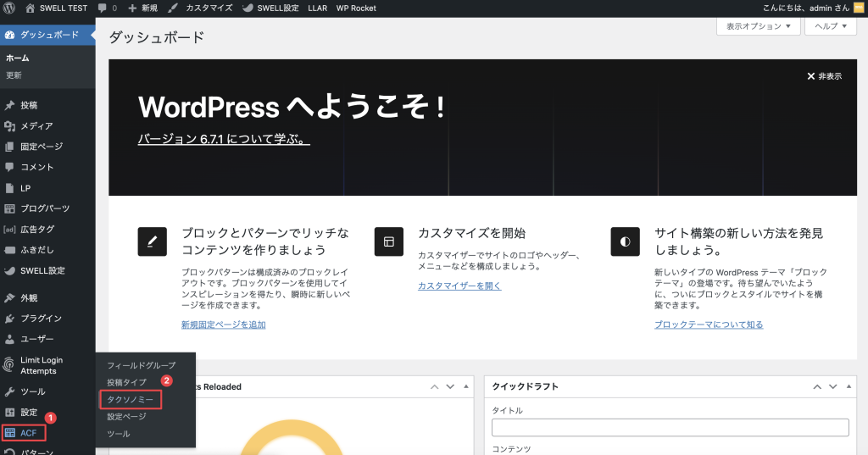Dismiss welcome panel with 非表示
The width and height of the screenshot is (868, 455).
pos(824,76)
